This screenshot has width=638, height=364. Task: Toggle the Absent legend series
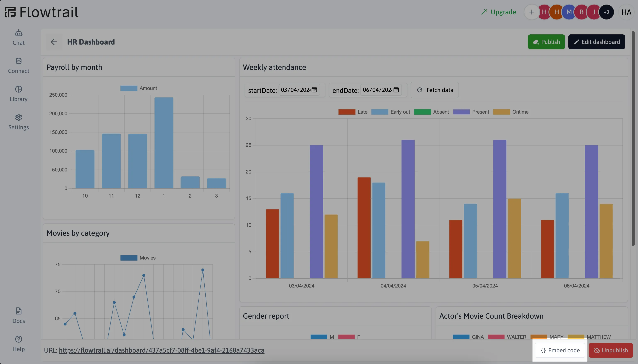431,112
